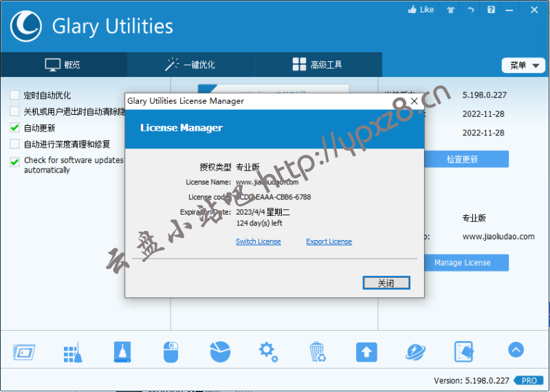
Task: Open the disk cleaner screen icon in bottom toolbar
Action: pyautogui.click(x=24, y=352)
